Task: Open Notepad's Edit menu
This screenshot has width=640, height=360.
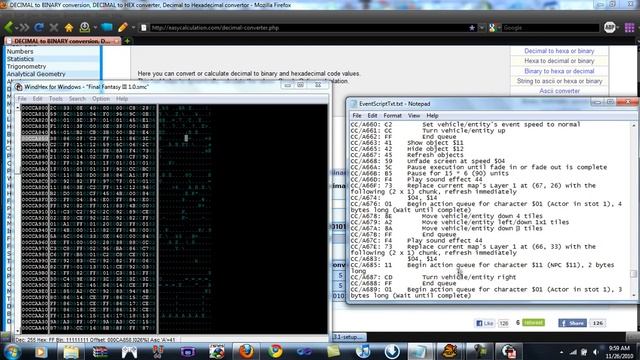Action: coord(372,116)
